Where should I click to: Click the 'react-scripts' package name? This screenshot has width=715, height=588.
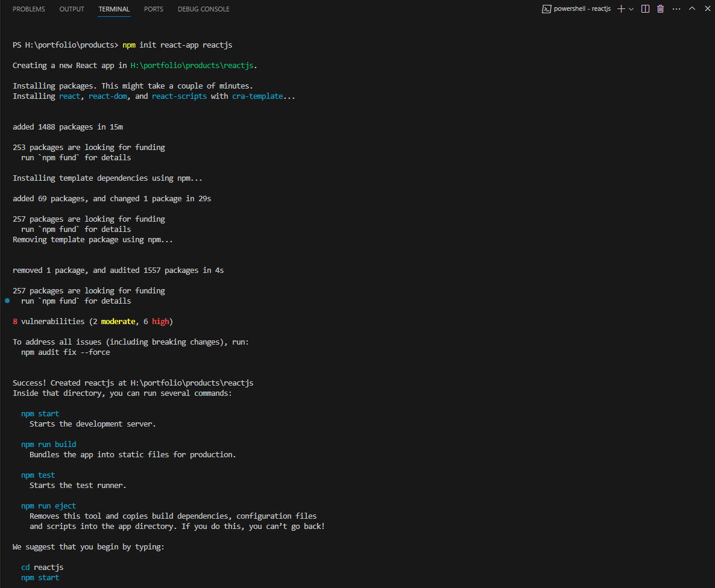[x=179, y=96]
